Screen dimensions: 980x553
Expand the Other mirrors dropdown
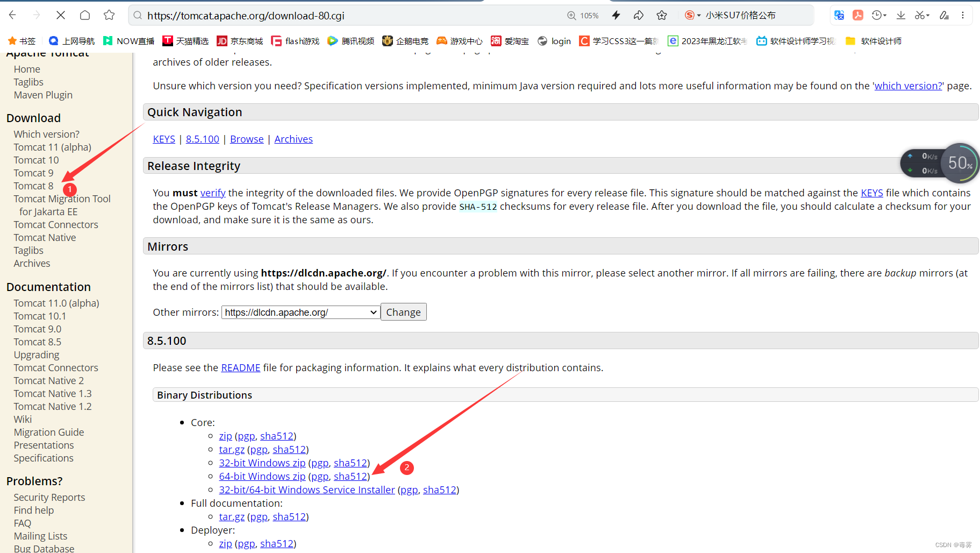(301, 313)
